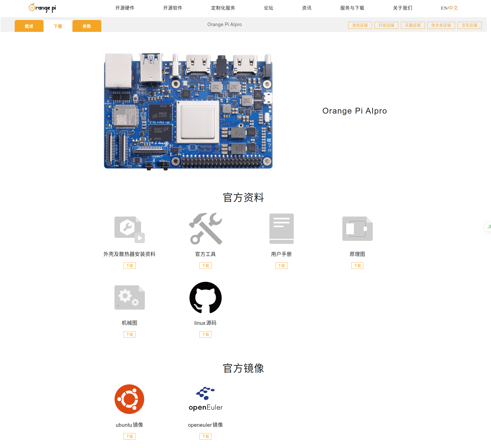Select the Ubuntu image logo

[x=129, y=399]
